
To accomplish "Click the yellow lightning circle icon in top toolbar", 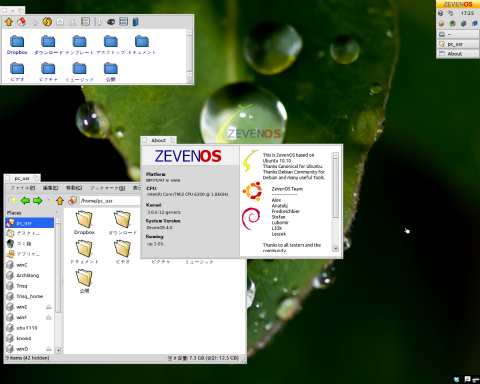I will click(x=47, y=22).
